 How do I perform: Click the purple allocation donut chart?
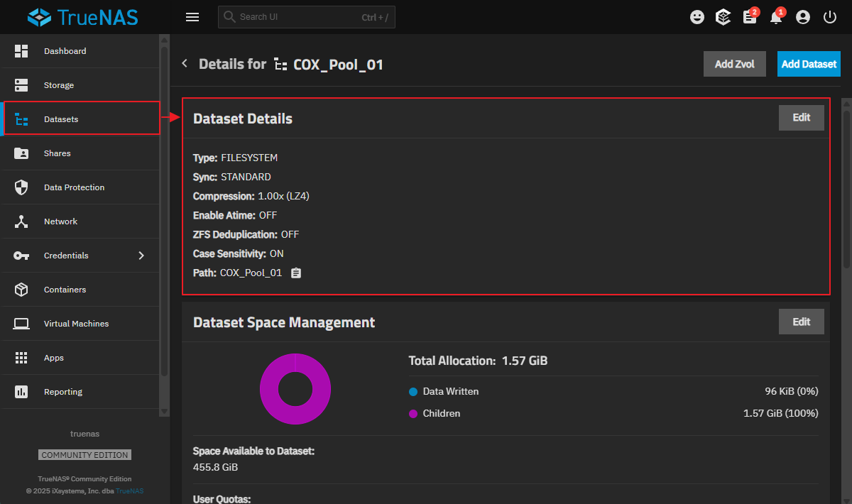pyautogui.click(x=295, y=389)
